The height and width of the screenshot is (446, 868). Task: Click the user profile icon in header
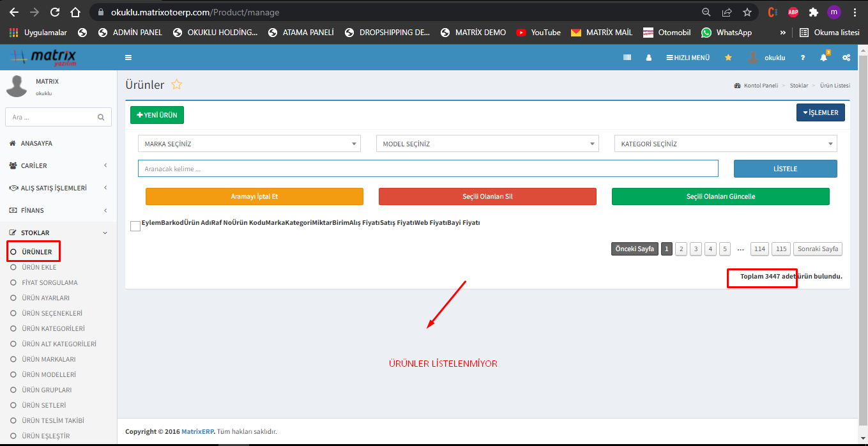pyautogui.click(x=649, y=58)
